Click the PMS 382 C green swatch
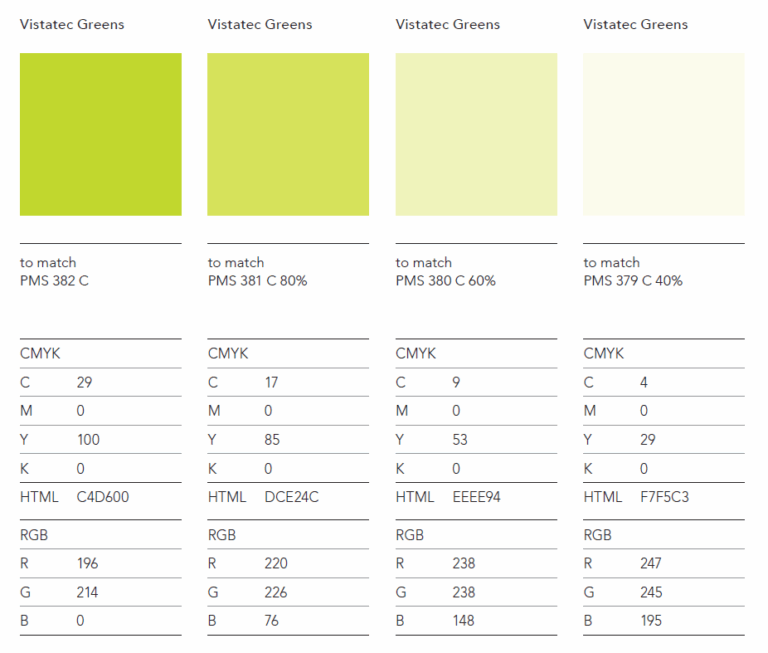 point(100,134)
